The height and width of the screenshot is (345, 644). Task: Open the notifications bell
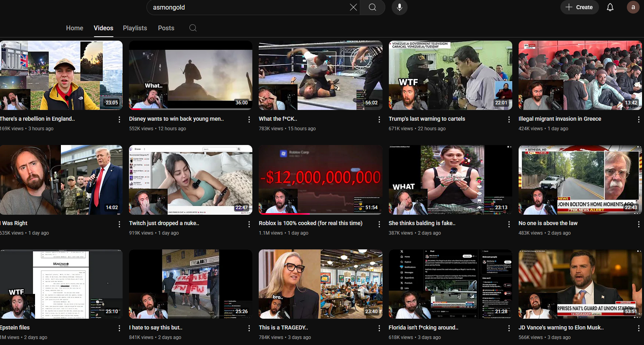pos(610,7)
